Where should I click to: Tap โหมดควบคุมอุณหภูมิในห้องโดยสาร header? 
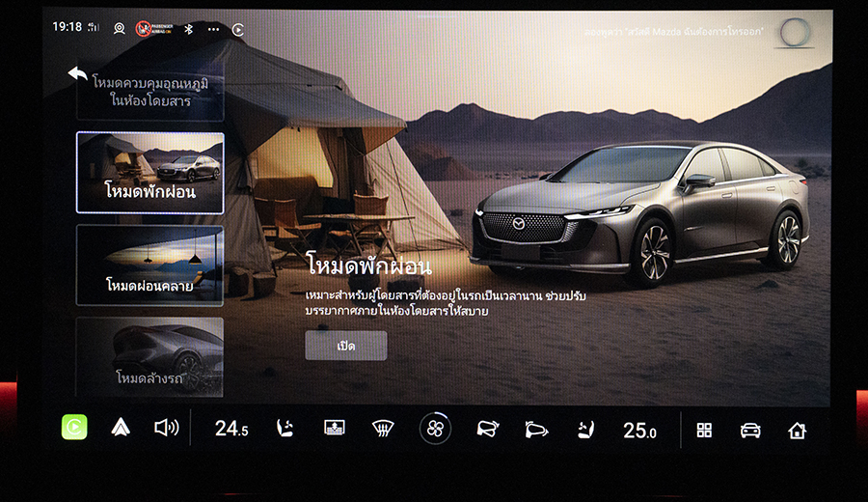pyautogui.click(x=150, y=92)
